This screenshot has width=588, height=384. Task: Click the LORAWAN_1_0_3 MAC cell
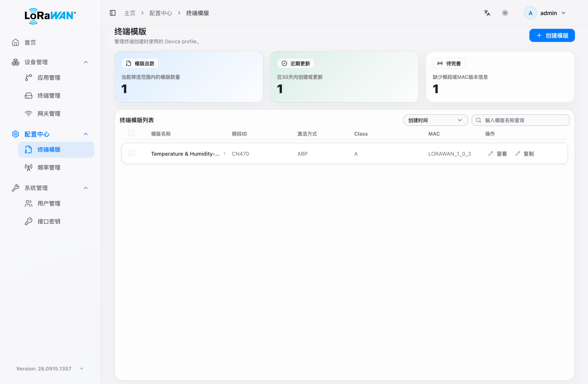click(x=450, y=154)
